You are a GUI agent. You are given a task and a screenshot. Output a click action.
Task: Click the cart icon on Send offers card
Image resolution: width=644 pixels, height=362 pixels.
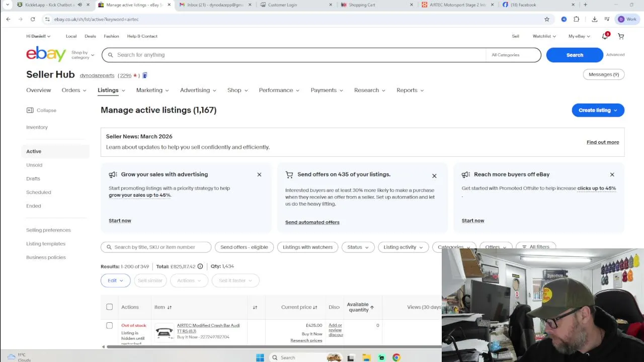coord(289,174)
